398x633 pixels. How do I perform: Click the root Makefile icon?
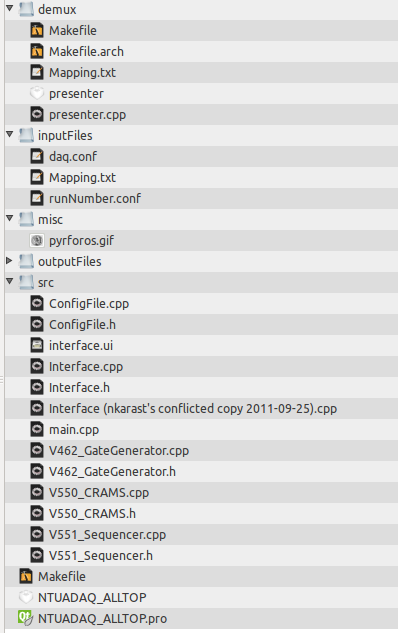pos(26,576)
